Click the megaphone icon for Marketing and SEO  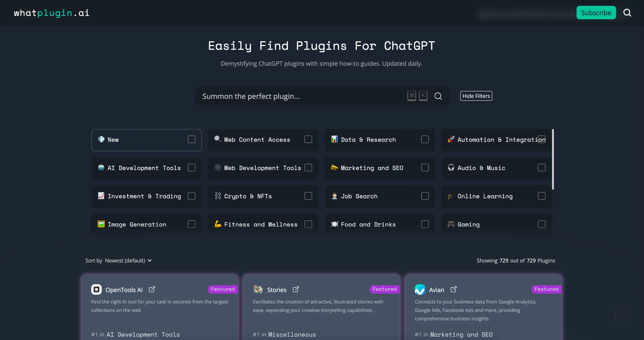tap(334, 168)
